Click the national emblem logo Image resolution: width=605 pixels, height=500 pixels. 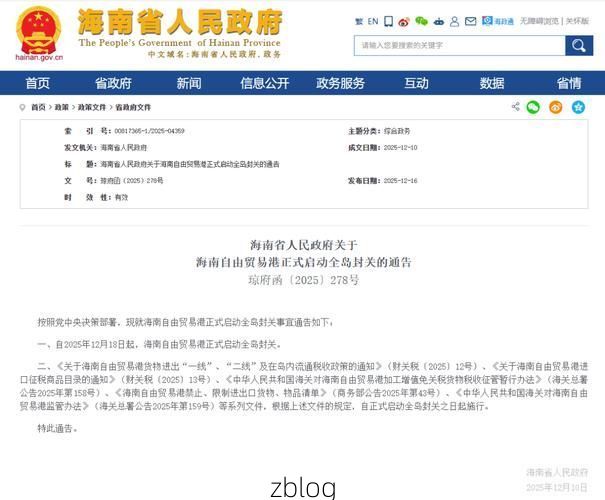[39, 31]
